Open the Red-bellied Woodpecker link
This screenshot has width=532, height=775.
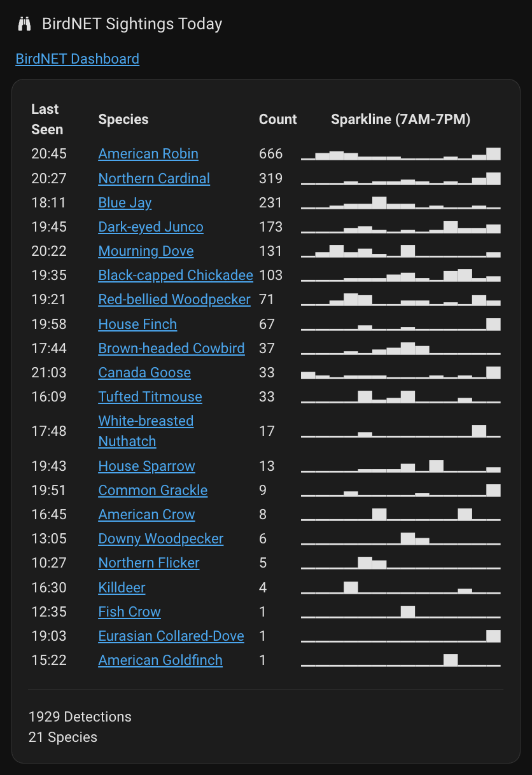click(174, 300)
